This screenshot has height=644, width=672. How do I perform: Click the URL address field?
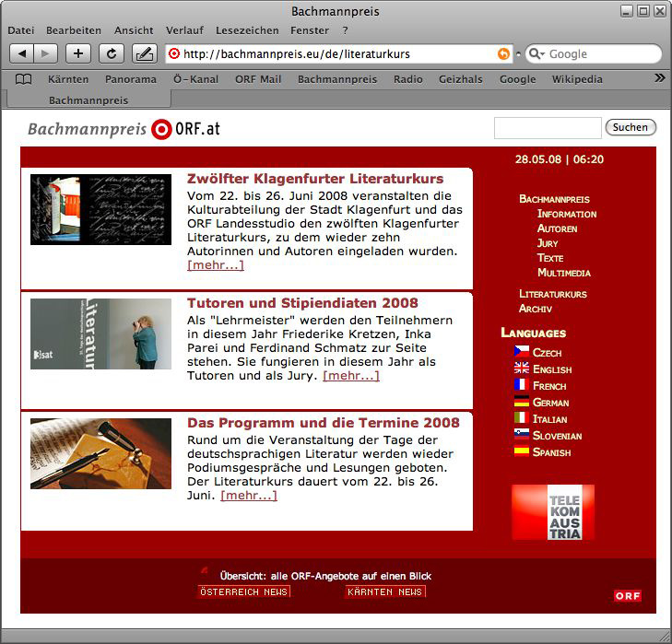338,54
